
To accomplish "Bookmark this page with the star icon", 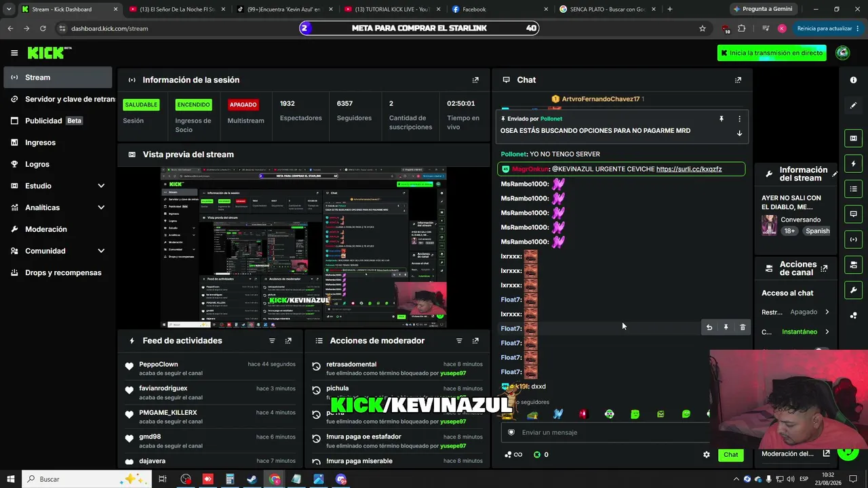I will pos(703,28).
